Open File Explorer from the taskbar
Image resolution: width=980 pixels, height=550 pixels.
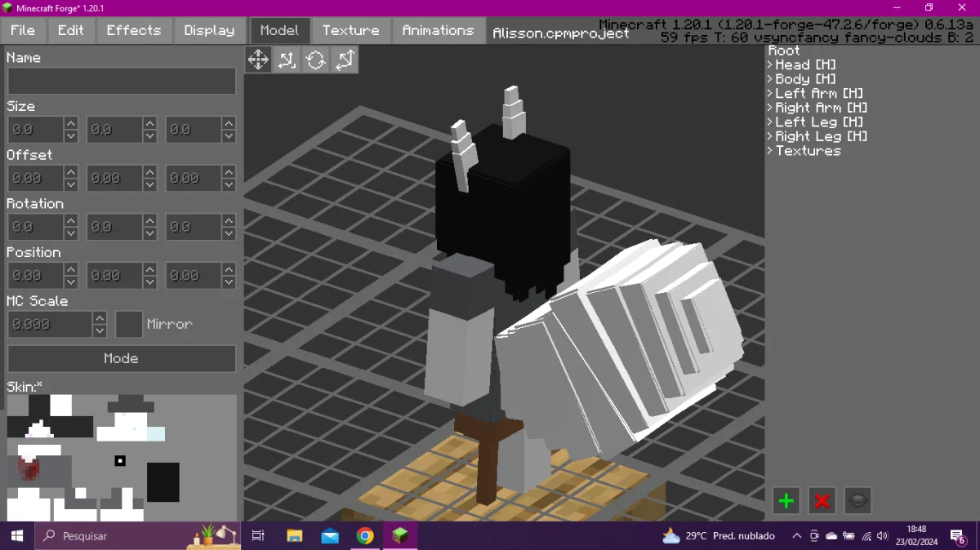(x=294, y=536)
